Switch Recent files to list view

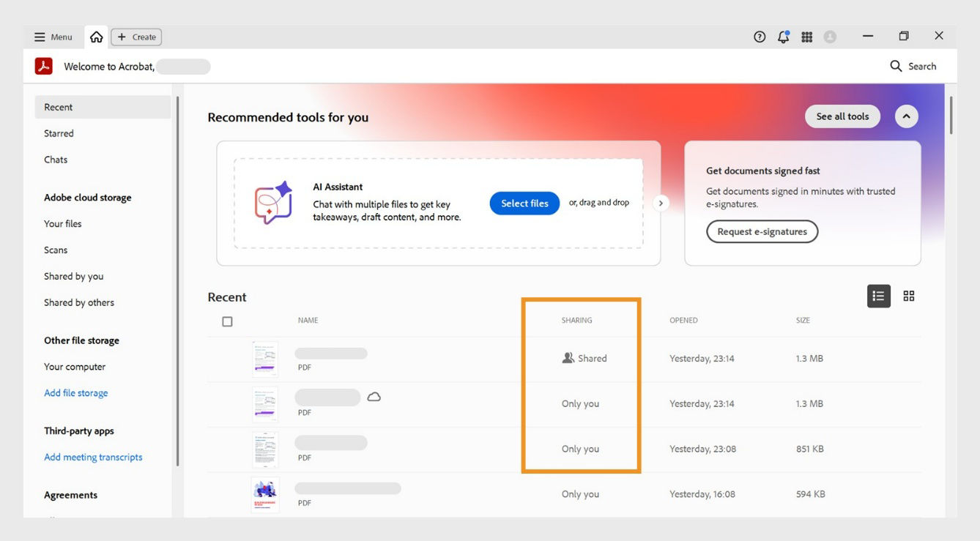pyautogui.click(x=878, y=296)
